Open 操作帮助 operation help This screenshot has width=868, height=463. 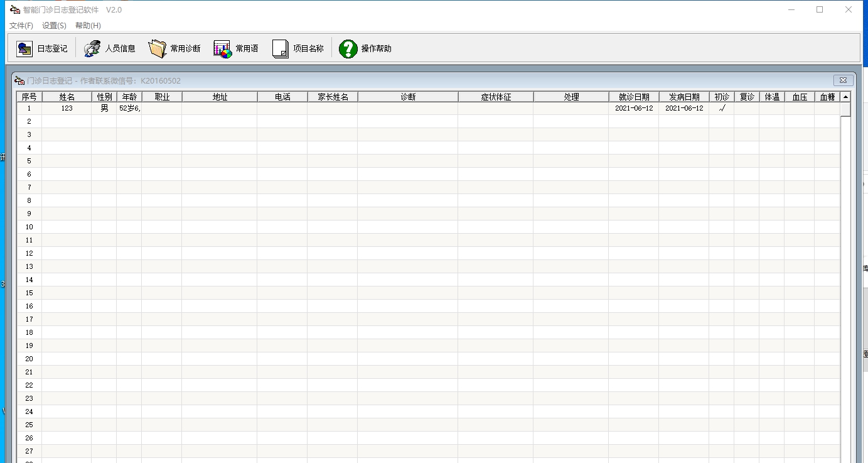[365, 48]
